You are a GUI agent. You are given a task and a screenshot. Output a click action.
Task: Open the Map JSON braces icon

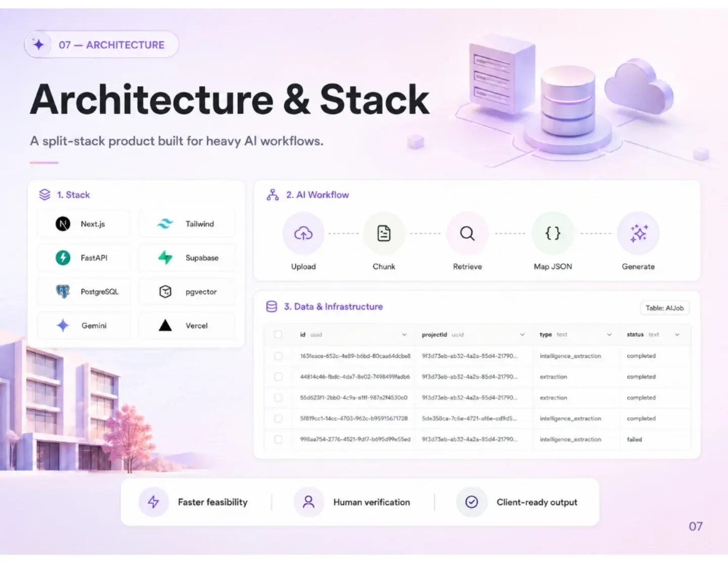553,233
